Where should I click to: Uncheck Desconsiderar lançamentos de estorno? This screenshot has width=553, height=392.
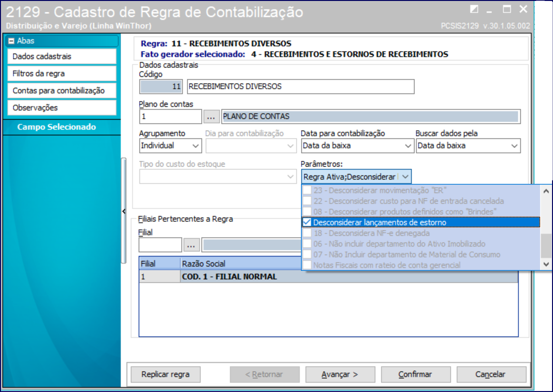tap(307, 222)
